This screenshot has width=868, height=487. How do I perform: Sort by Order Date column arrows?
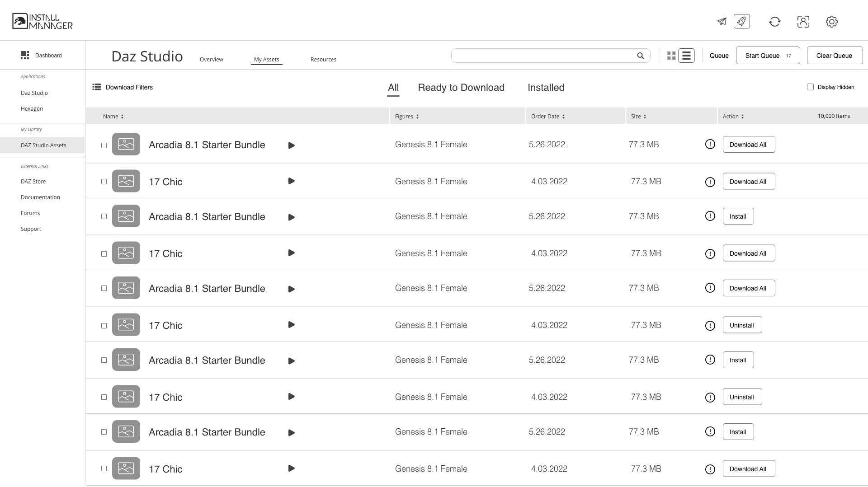(x=563, y=117)
